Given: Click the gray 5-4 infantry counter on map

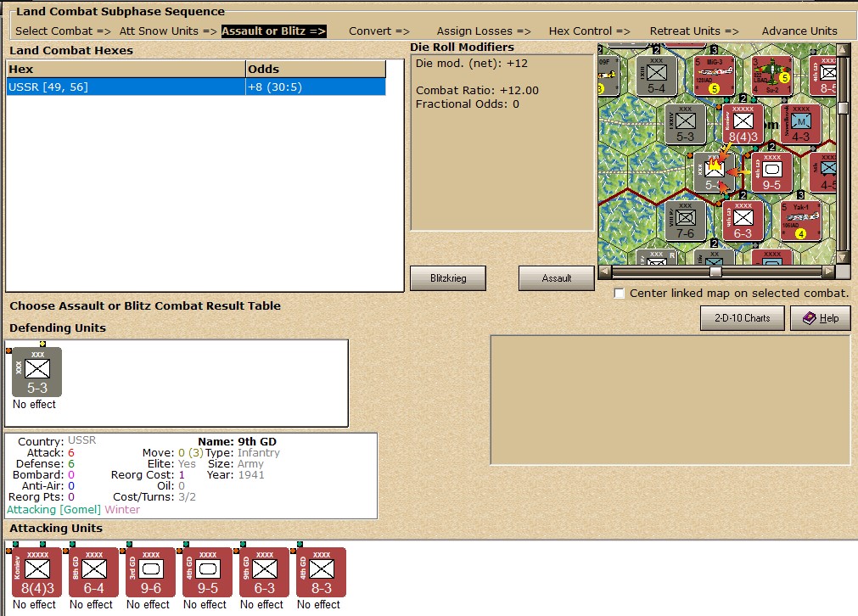Looking at the screenshot, I should 656,76.
